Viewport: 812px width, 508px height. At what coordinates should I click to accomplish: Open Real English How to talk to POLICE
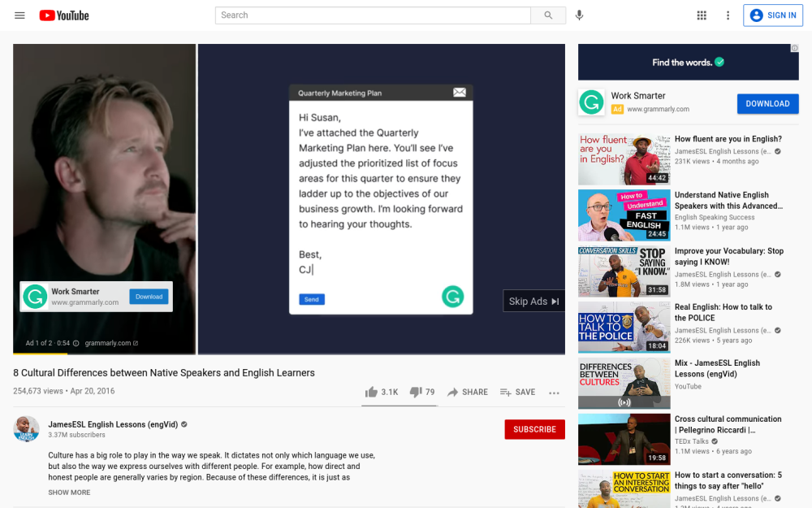coord(723,312)
